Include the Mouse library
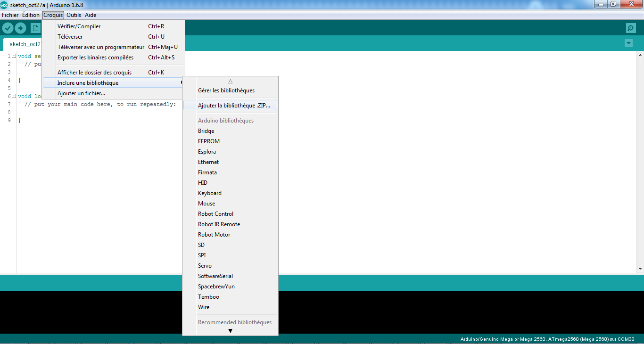This screenshot has width=644, height=344. click(230, 204)
